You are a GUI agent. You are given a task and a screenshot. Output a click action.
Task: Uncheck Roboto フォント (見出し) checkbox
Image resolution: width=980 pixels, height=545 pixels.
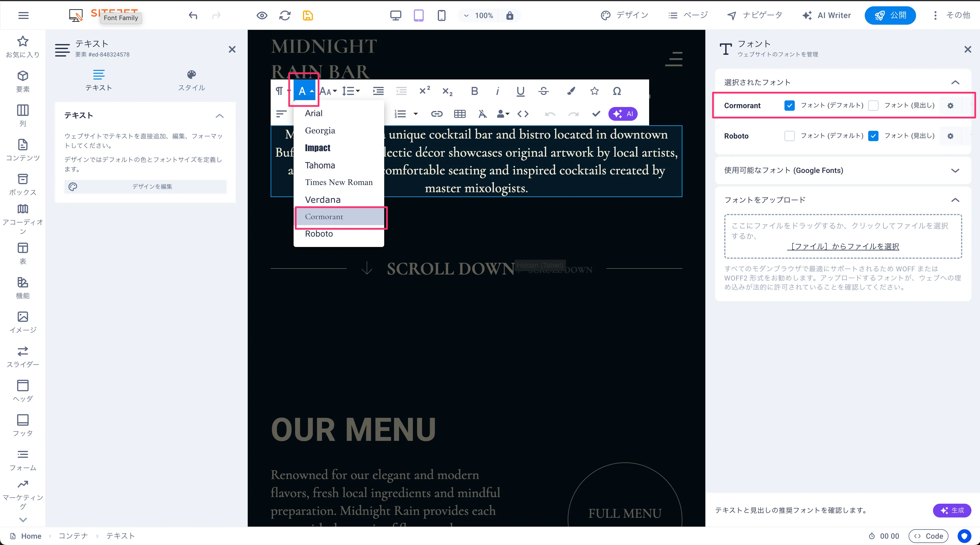pos(873,136)
